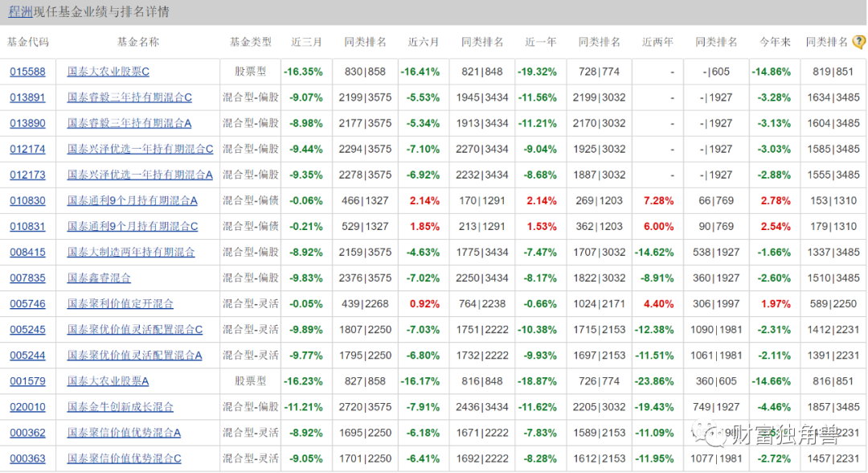Click the 近一年 column header
This screenshot has width=868, height=473.
pyautogui.click(x=540, y=42)
